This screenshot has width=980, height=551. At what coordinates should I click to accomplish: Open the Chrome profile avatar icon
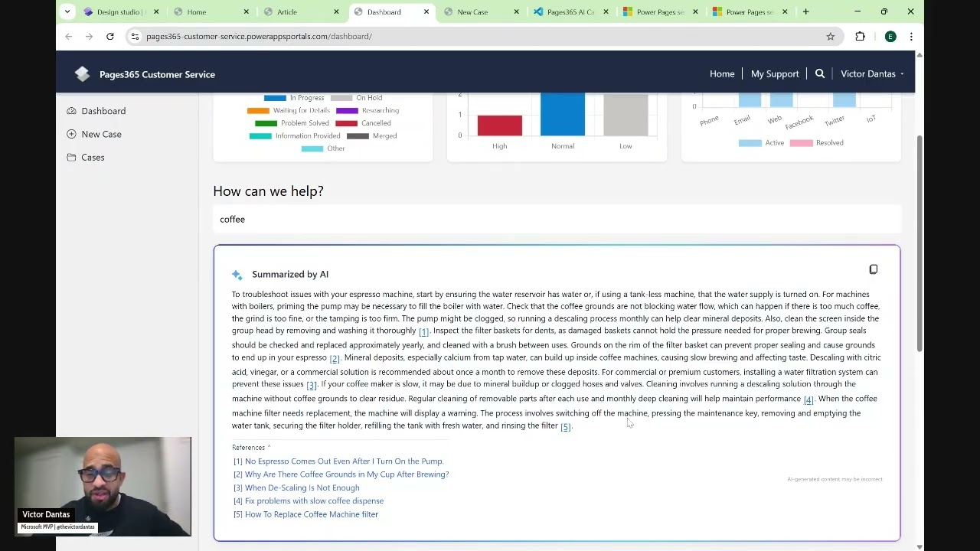pyautogui.click(x=890, y=37)
